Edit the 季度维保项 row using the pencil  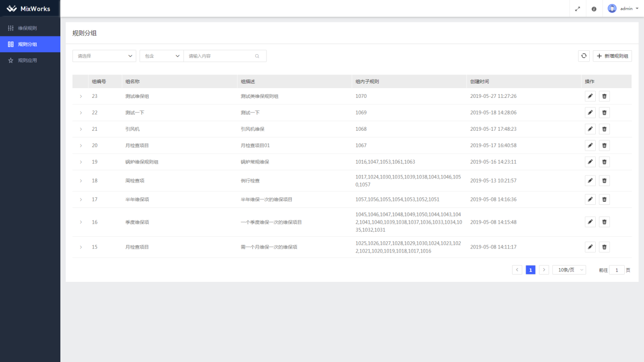pyautogui.click(x=590, y=222)
